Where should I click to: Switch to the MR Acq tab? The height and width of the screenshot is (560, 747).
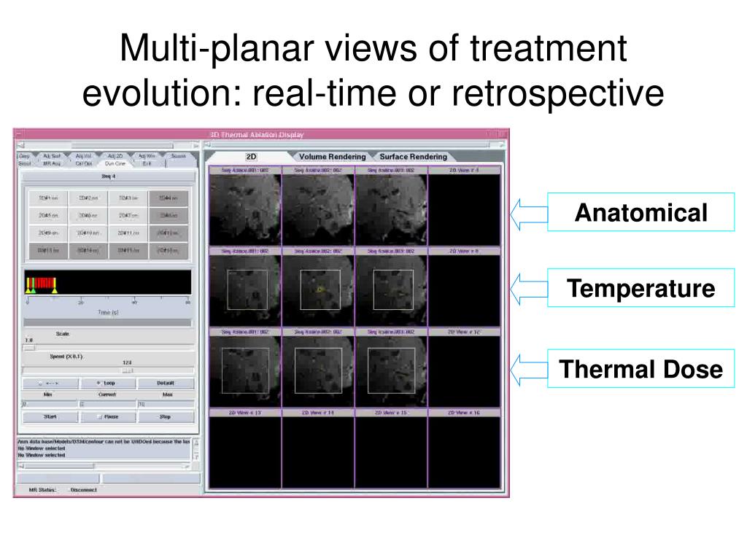(x=52, y=163)
